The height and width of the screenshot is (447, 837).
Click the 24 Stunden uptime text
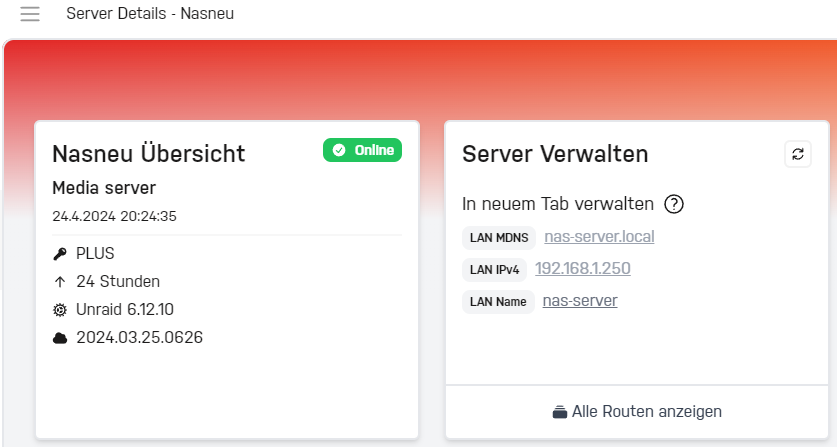point(118,281)
